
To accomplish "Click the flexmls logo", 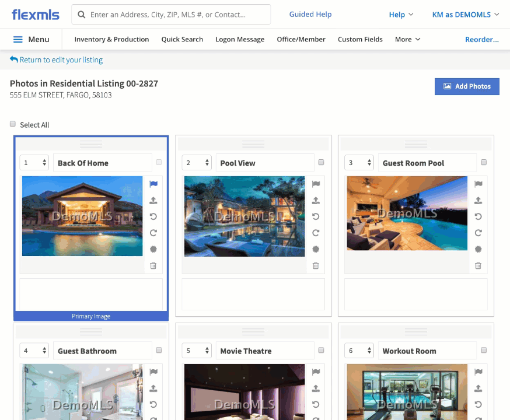I will click(36, 15).
